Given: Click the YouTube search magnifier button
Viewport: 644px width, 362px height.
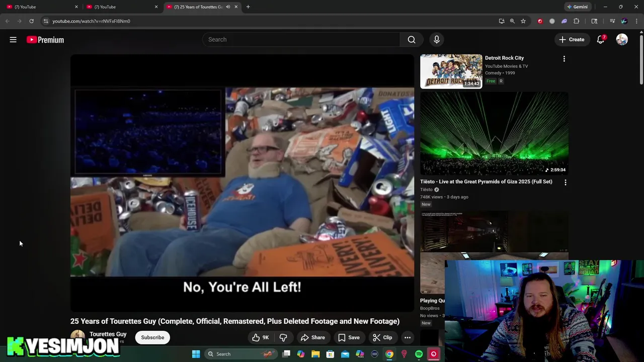Looking at the screenshot, I should pos(412,40).
